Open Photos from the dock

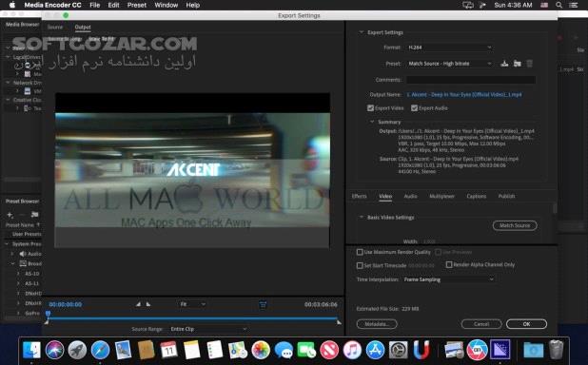tap(261, 351)
